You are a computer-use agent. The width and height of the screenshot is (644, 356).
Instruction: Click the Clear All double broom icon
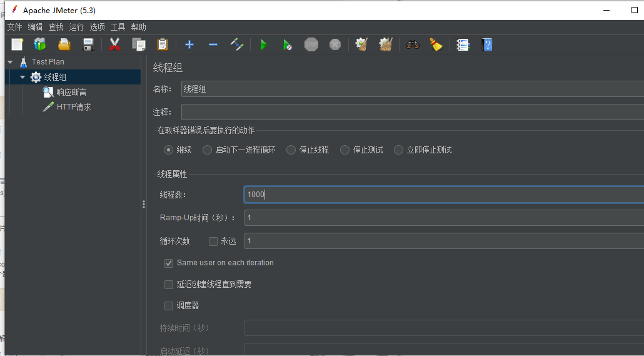coord(386,44)
